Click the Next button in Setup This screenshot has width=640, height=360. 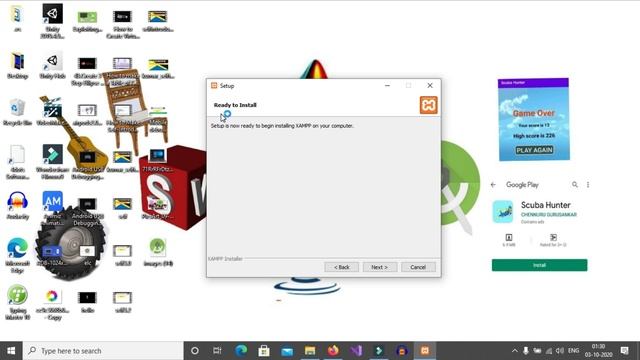pyautogui.click(x=380, y=267)
